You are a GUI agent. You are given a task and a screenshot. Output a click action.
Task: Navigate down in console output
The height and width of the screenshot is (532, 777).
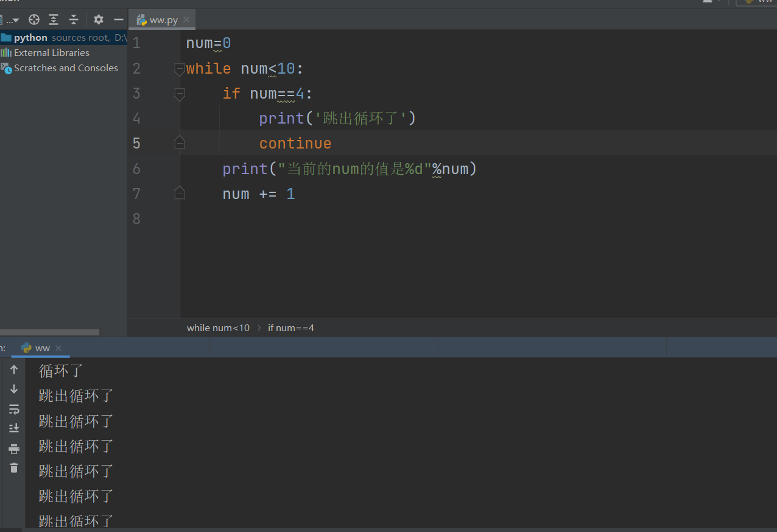tap(14, 389)
